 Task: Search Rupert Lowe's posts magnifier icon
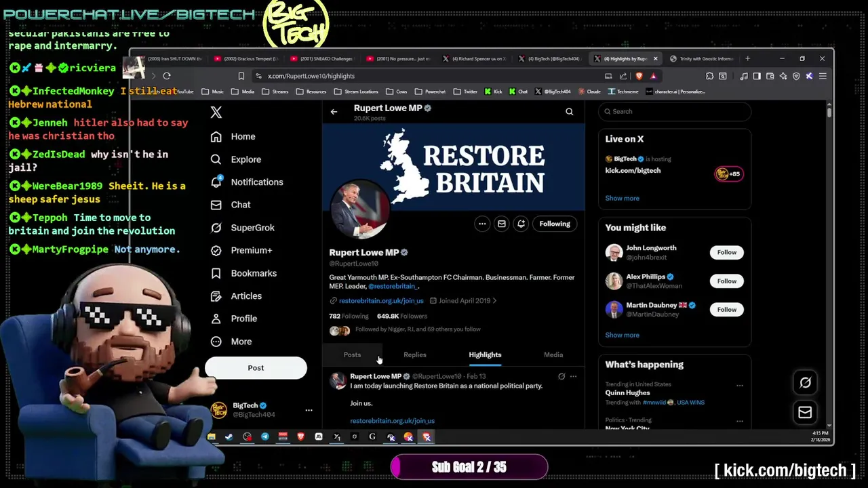click(570, 112)
